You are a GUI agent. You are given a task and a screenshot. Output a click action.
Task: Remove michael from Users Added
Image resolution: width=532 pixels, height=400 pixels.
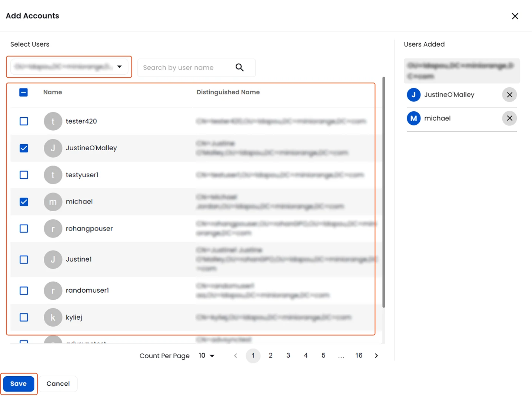509,118
